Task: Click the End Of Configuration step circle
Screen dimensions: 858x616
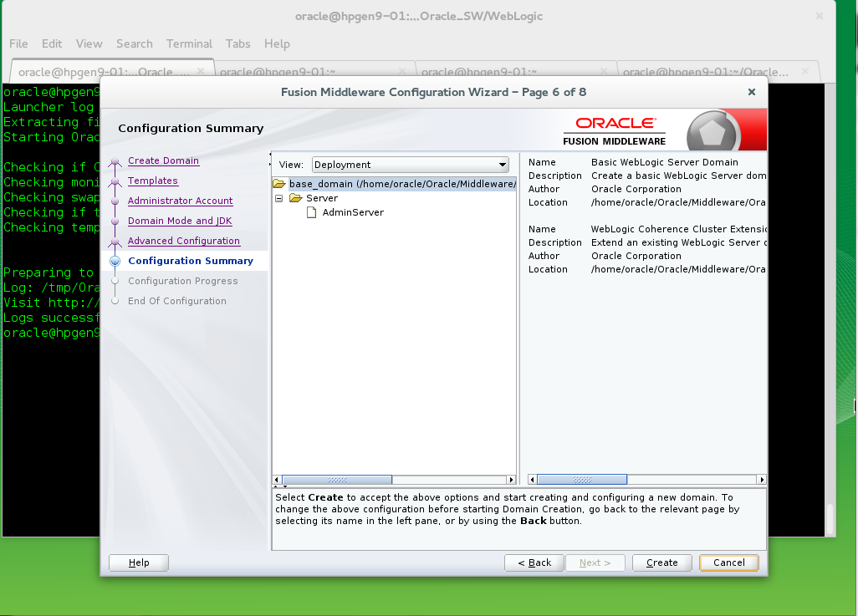Action: click(x=115, y=300)
